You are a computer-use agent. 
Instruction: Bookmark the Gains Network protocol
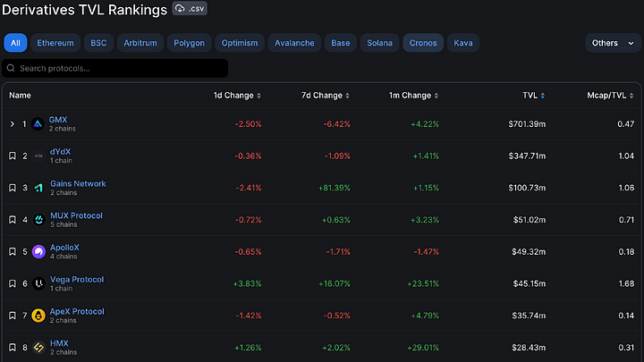coord(13,188)
